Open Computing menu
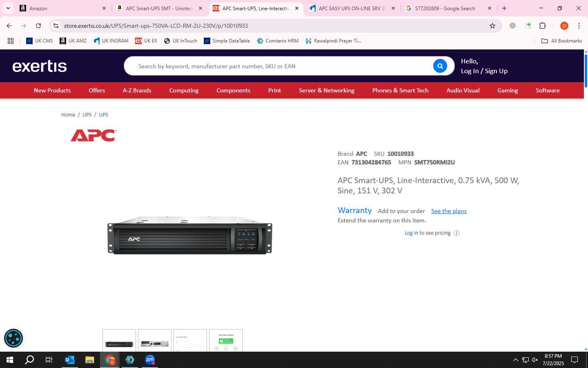The height and width of the screenshot is (368, 588). (184, 90)
